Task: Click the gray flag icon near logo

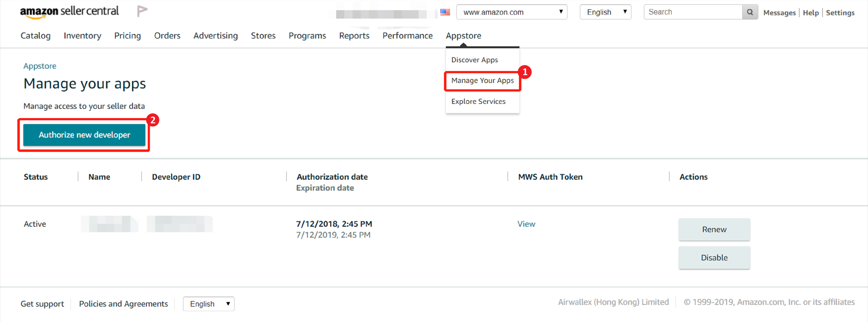Action: [142, 11]
